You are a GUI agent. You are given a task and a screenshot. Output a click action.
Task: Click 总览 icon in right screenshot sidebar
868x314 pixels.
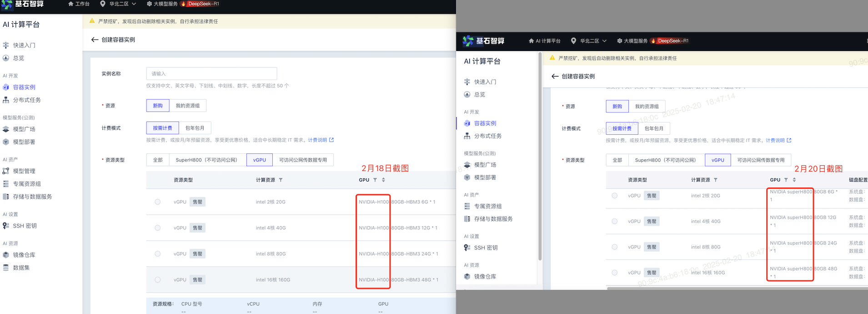pos(467,95)
